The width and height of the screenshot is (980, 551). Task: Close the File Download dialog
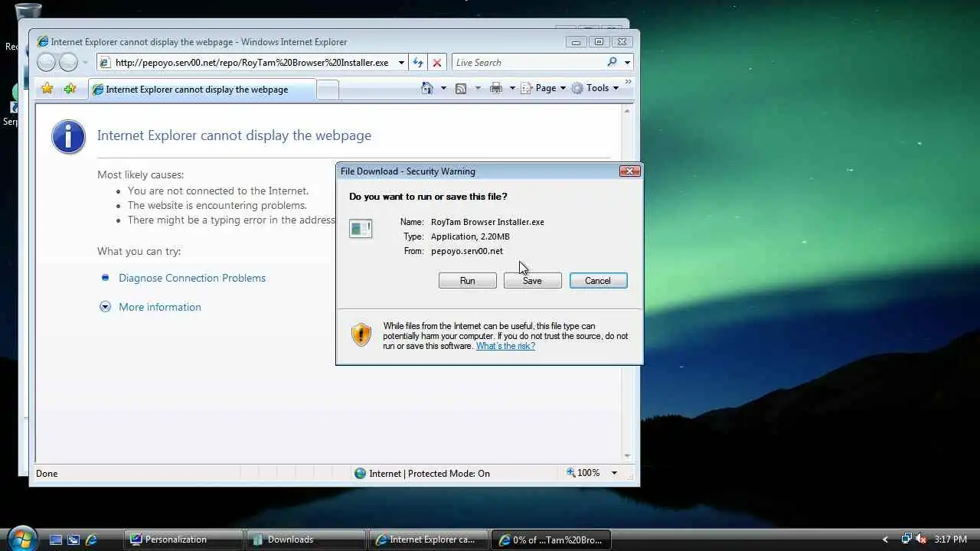click(629, 171)
